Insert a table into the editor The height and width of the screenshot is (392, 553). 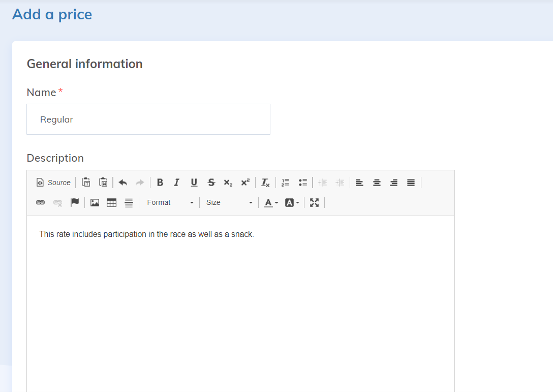[112, 202]
